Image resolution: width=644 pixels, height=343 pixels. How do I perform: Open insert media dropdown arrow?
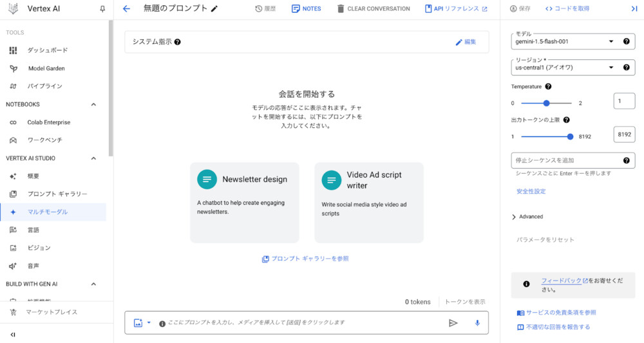coord(149,322)
